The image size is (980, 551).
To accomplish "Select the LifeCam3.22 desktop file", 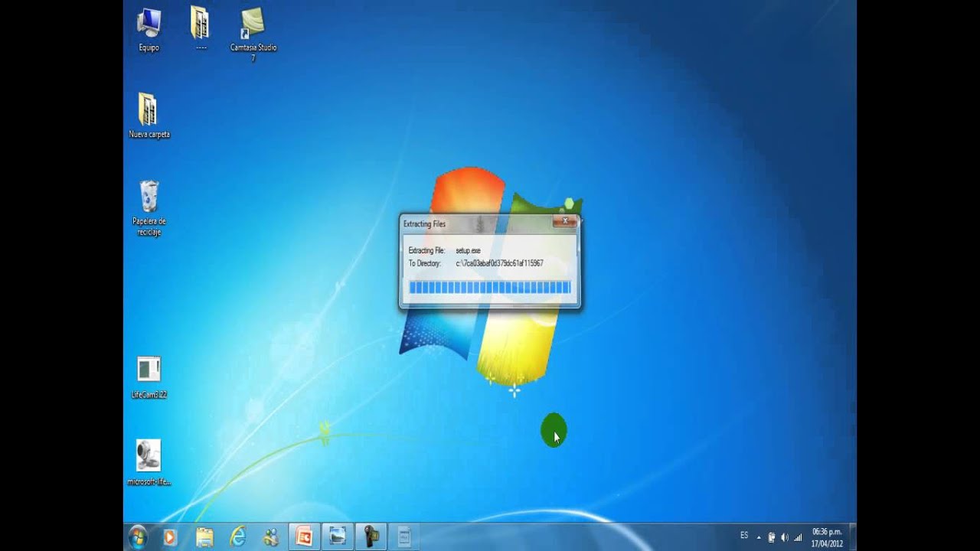I will coord(149,377).
